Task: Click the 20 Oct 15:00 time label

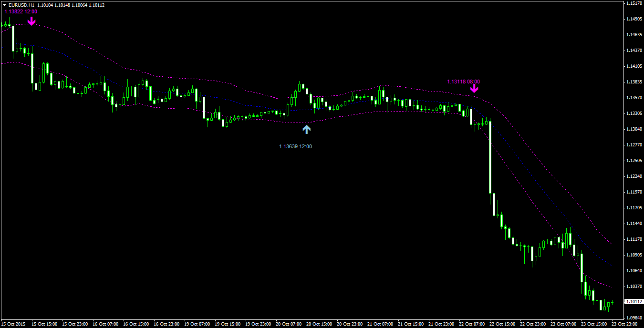Action: pos(319,324)
